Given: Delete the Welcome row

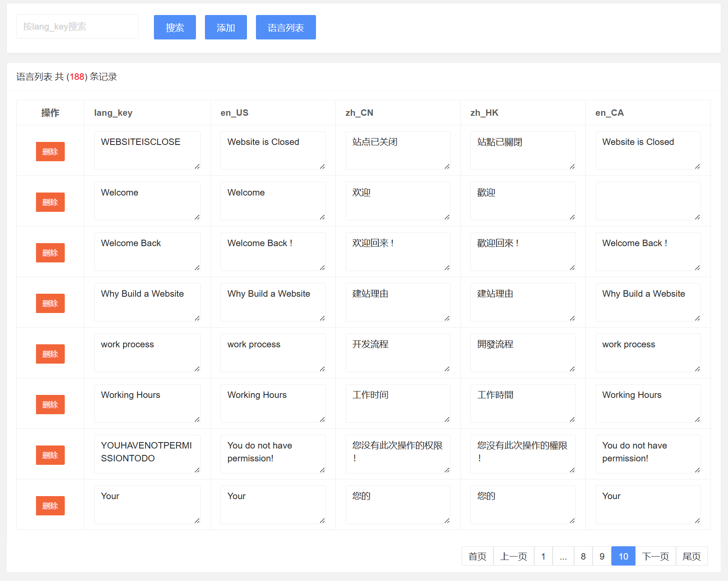Looking at the screenshot, I should (x=50, y=202).
